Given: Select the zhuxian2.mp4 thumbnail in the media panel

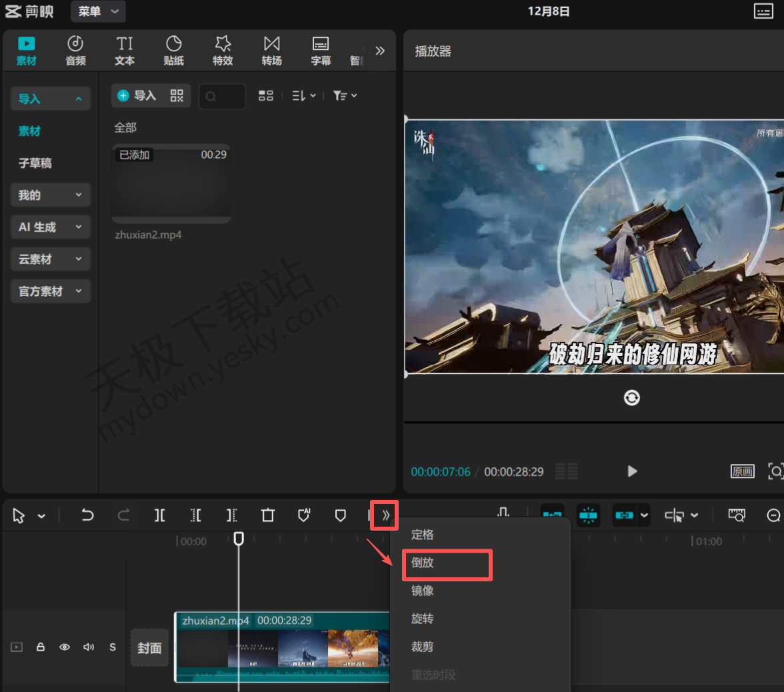Looking at the screenshot, I should (x=171, y=183).
